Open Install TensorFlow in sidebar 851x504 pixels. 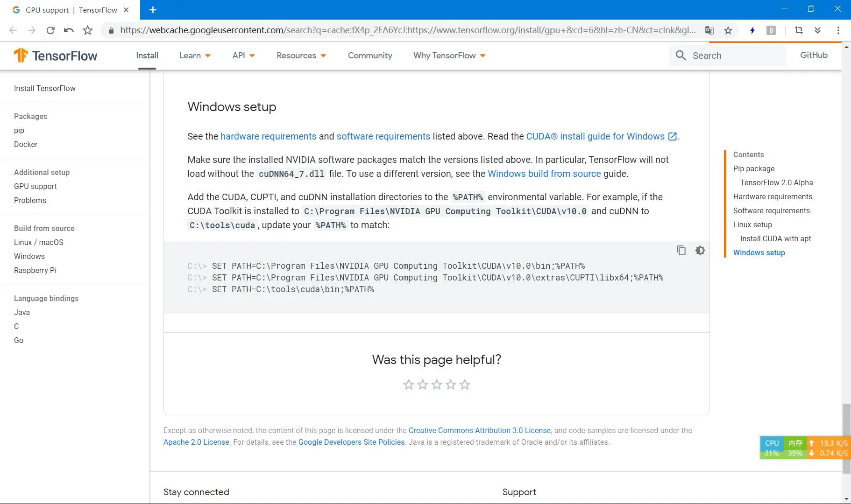pyautogui.click(x=45, y=88)
